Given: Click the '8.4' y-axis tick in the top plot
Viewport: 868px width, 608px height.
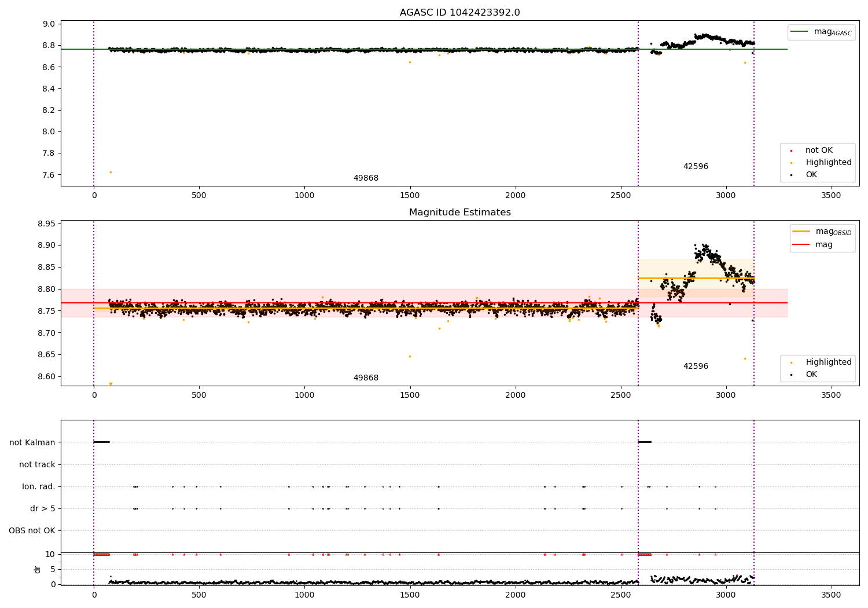Looking at the screenshot, I should [49, 89].
